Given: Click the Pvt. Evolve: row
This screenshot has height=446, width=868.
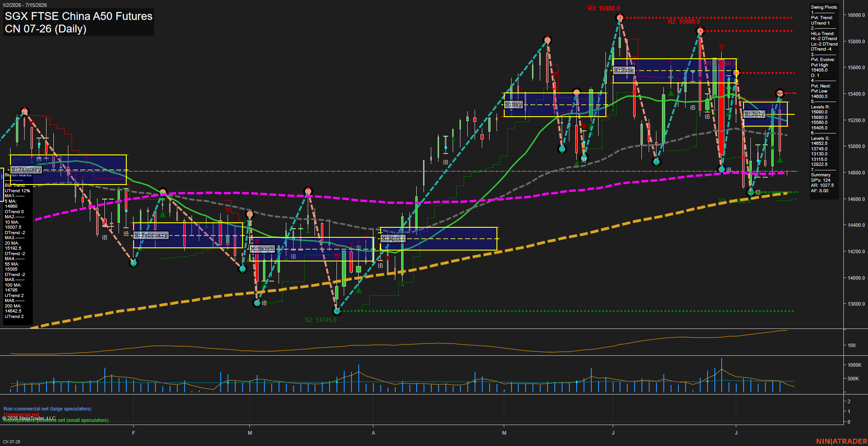Looking at the screenshot, I should coord(823,60).
